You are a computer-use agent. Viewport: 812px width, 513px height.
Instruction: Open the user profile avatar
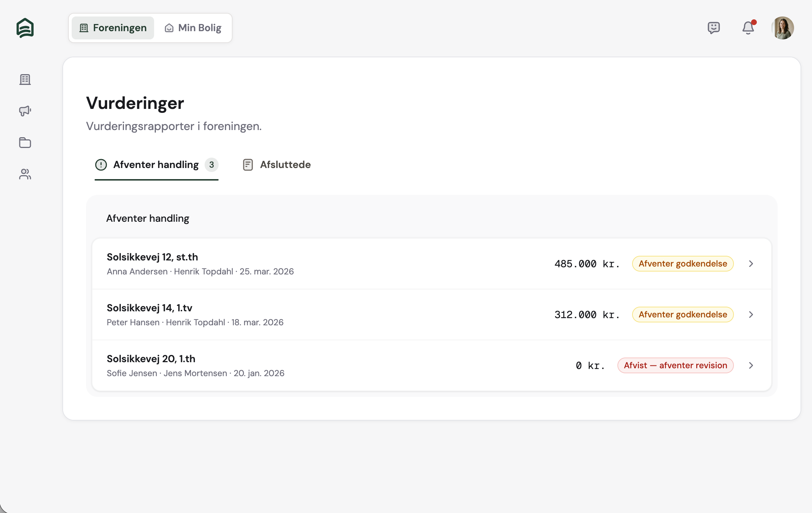(x=783, y=28)
